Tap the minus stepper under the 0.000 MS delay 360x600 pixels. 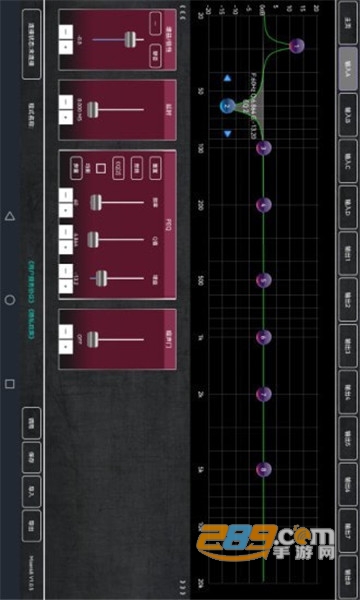[66, 102]
